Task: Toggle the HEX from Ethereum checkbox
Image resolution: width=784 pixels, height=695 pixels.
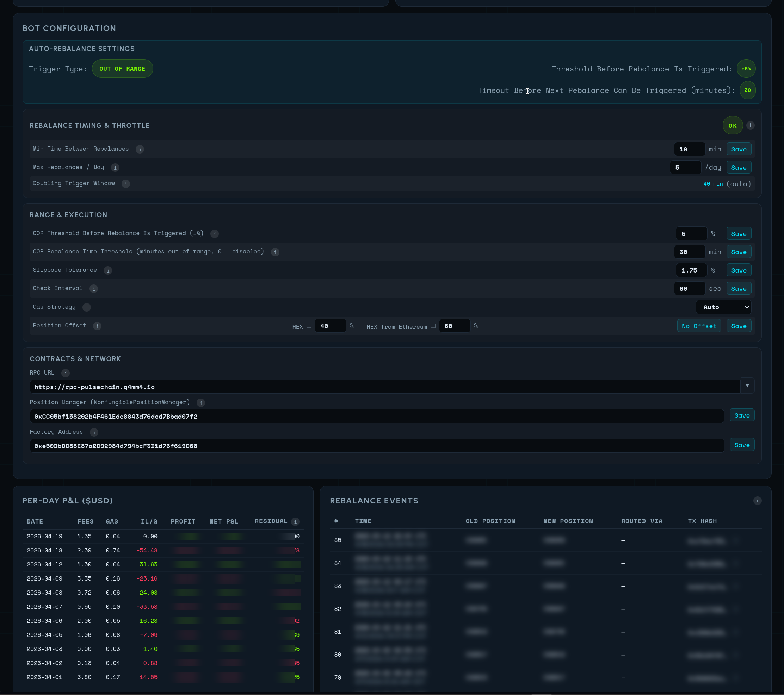Action: [433, 326]
